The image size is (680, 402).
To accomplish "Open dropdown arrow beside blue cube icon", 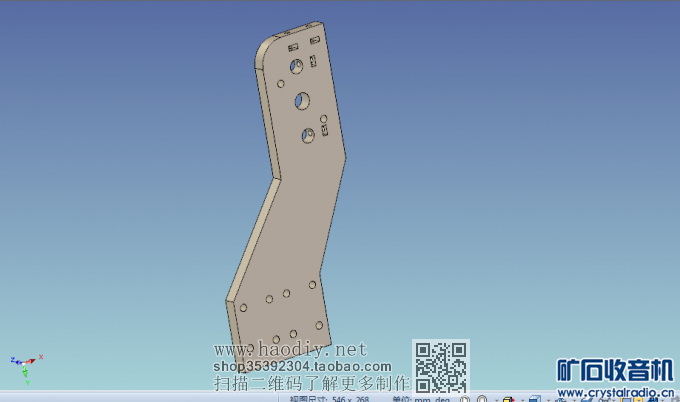I will pyautogui.click(x=539, y=398).
